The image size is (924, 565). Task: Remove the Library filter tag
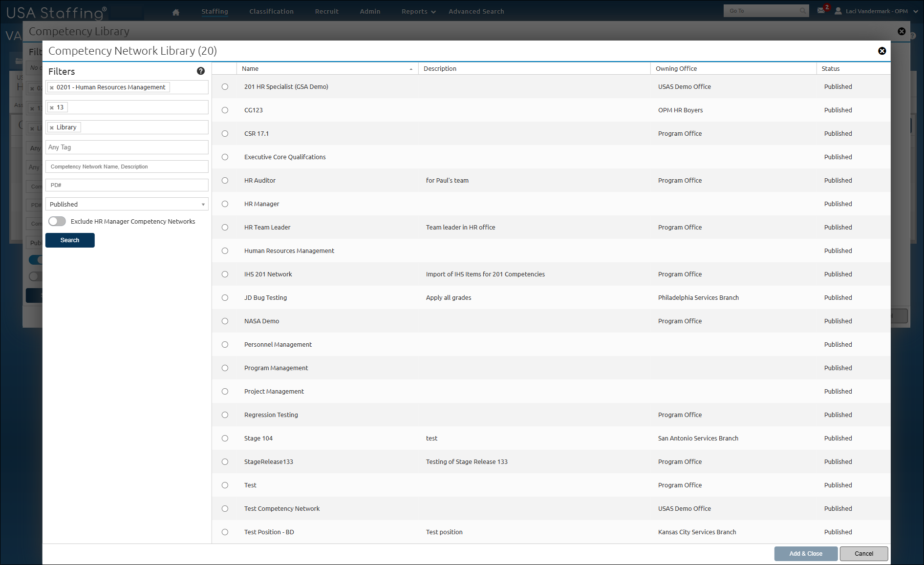(x=52, y=128)
